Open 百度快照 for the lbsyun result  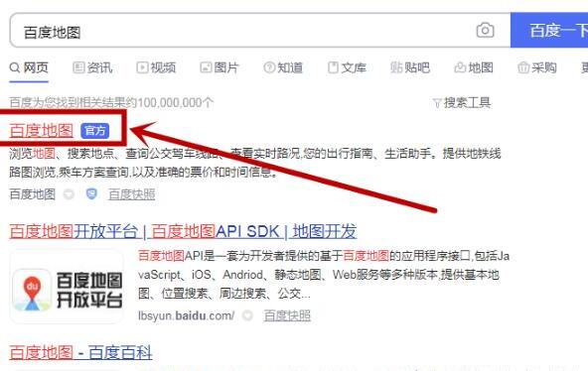(287, 315)
